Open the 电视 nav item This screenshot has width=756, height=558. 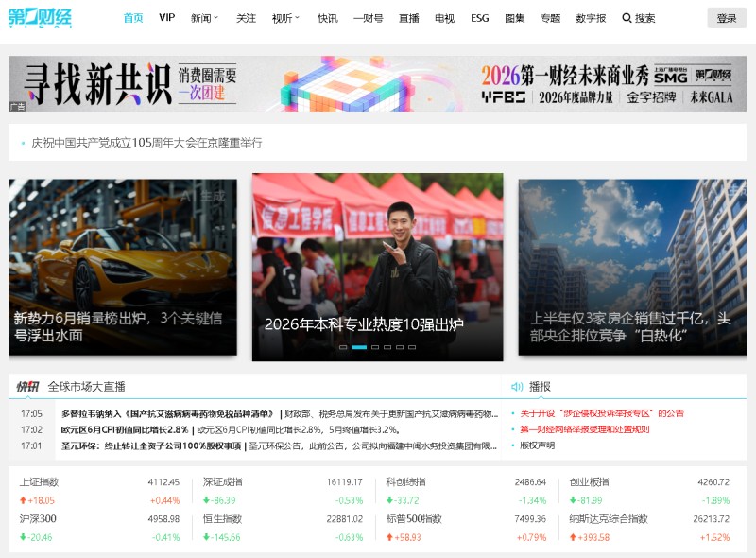[444, 18]
